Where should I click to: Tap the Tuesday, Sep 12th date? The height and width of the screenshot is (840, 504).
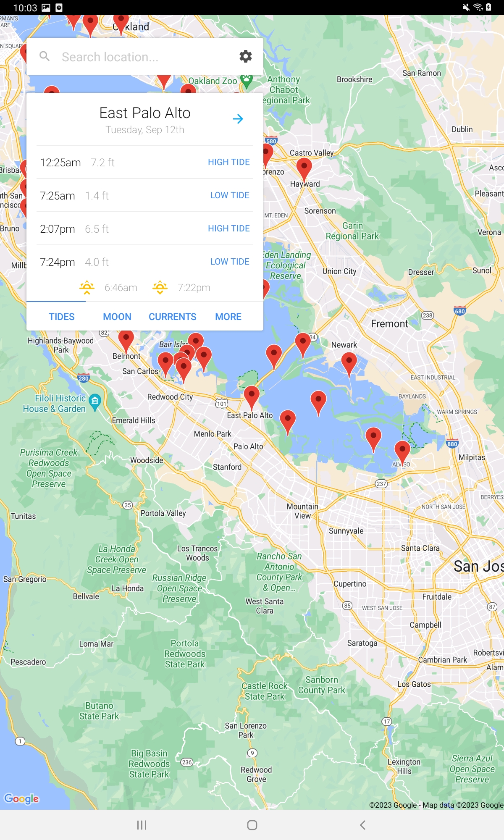[x=145, y=130]
